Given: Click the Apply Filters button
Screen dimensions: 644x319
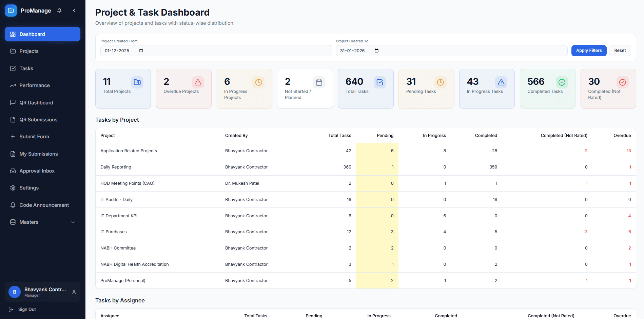Looking at the screenshot, I should click(589, 51).
